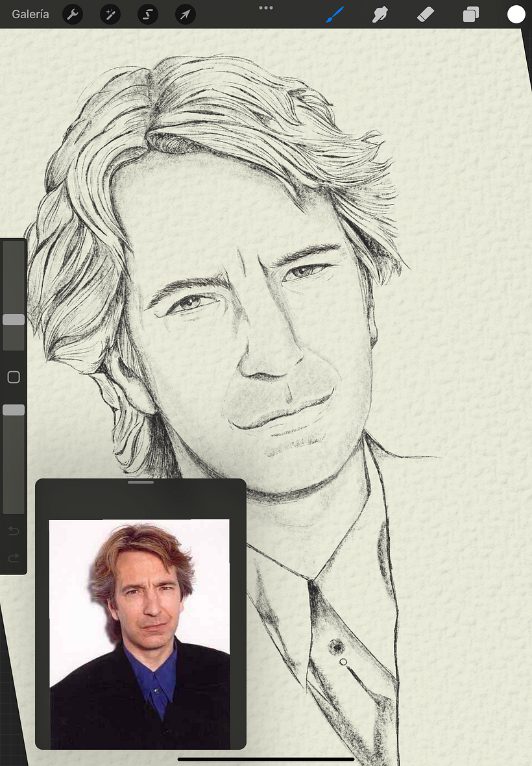This screenshot has width=532, height=766.
Task: Tap the sketched shirt button on the canvas
Action: (x=336, y=645)
